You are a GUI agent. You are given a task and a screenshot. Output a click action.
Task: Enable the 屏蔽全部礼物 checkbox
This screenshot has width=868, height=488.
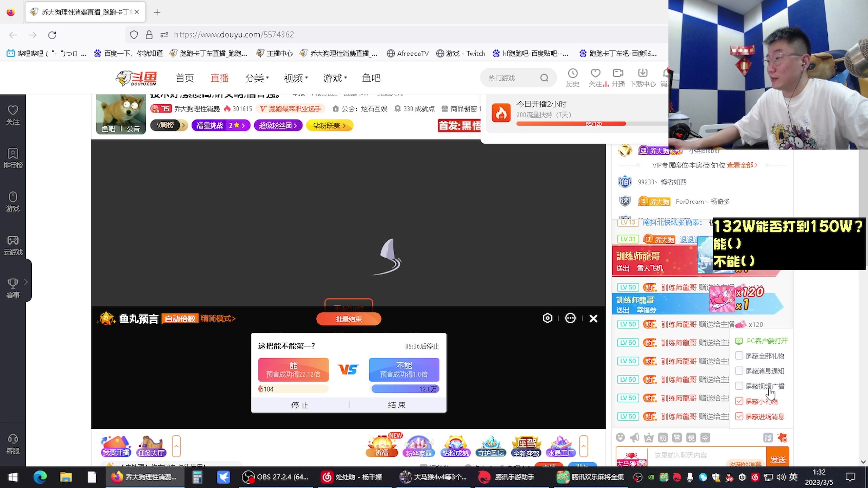point(739,355)
